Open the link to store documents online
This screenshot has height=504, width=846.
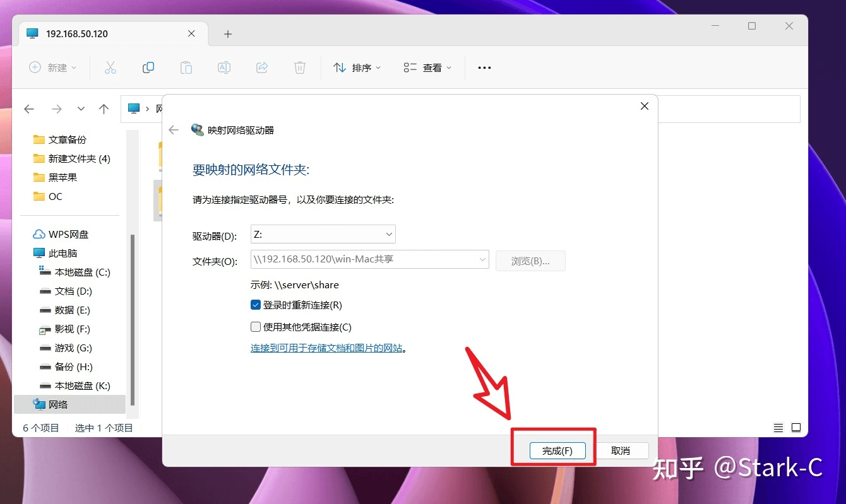327,348
